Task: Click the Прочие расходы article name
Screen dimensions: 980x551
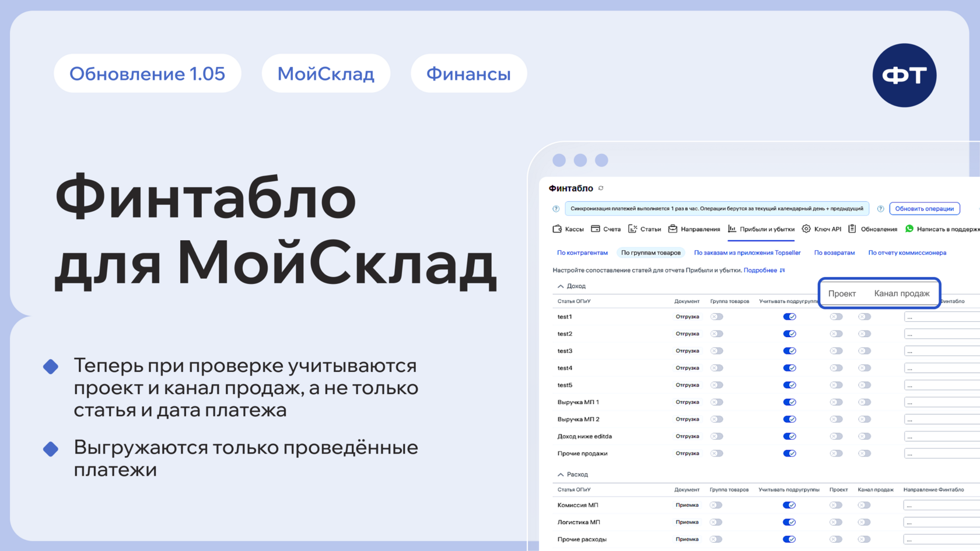Action: (582, 539)
